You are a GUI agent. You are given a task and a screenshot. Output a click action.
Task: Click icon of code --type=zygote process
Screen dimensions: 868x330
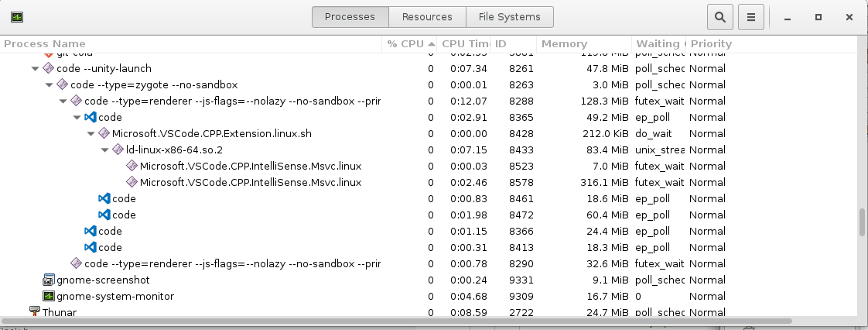coord(63,85)
